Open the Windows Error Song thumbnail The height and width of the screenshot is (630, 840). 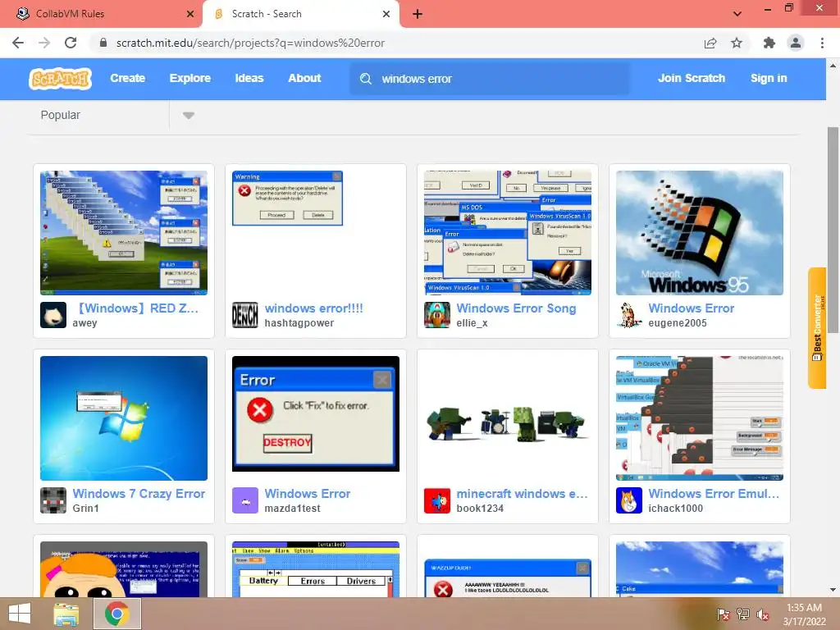click(x=507, y=232)
